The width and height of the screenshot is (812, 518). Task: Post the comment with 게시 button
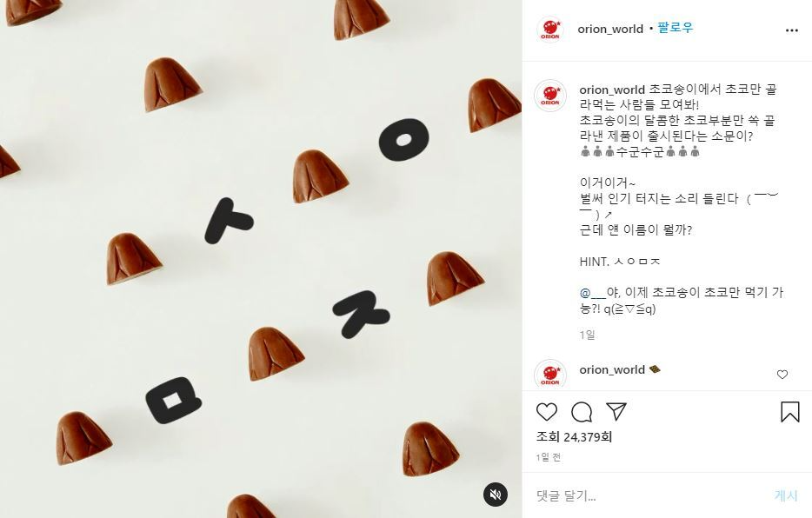click(x=786, y=495)
